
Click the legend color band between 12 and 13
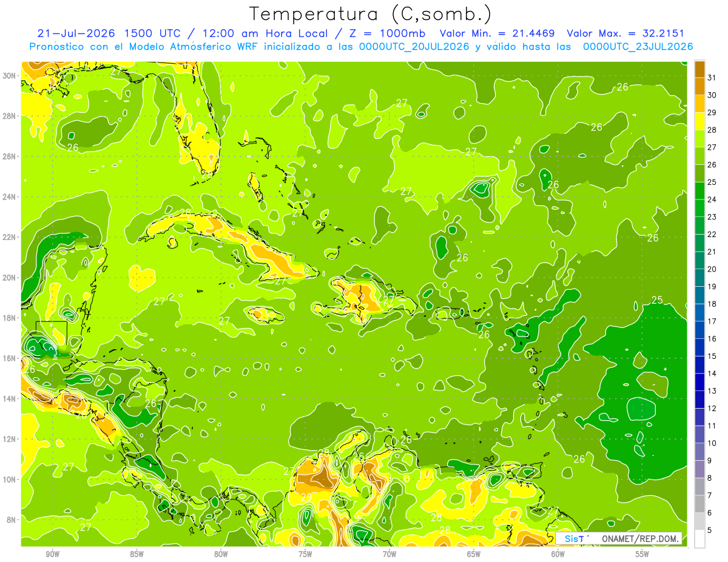coord(699,400)
